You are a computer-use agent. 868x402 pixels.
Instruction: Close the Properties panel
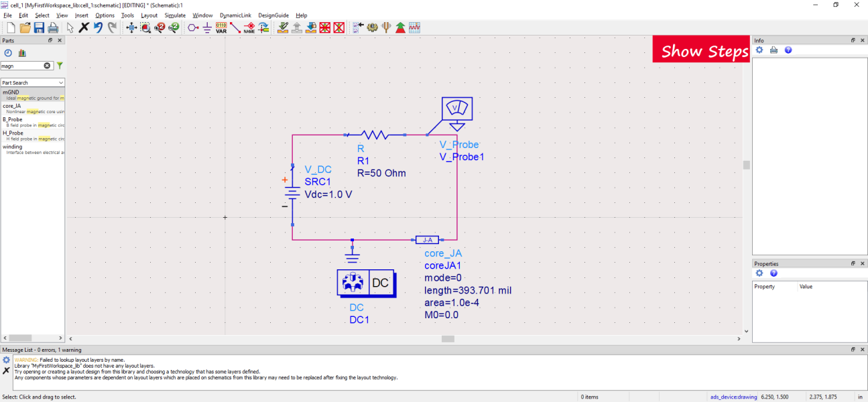tap(862, 263)
